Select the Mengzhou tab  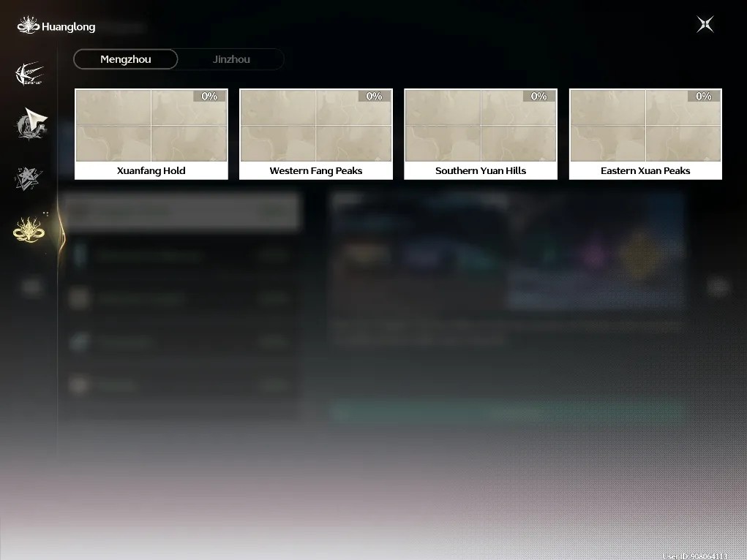[x=126, y=59]
